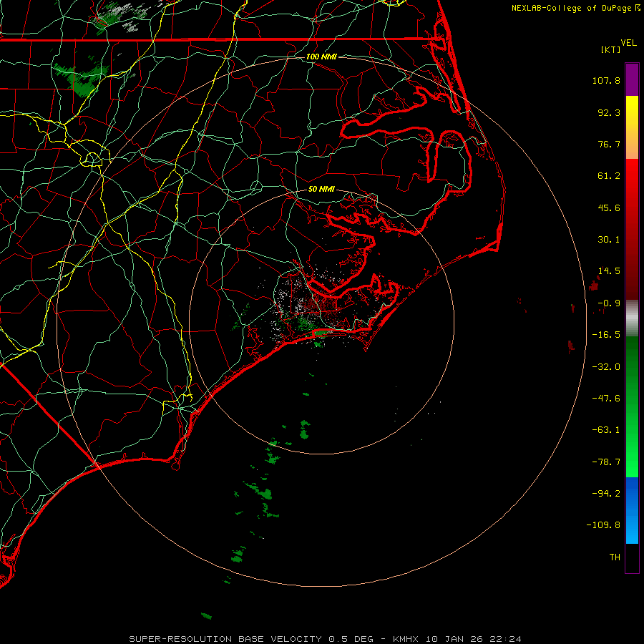Click the -32.0 legend value
This screenshot has height=644, width=644.
(x=606, y=367)
